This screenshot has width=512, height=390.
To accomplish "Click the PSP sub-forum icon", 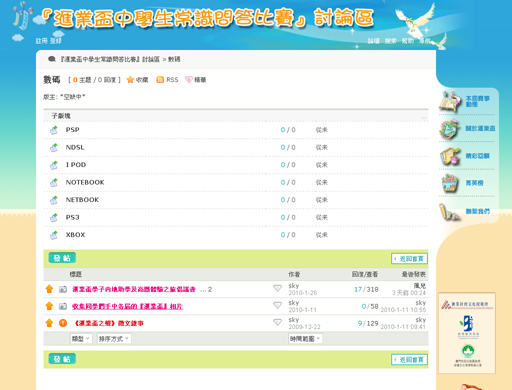I will [54, 130].
